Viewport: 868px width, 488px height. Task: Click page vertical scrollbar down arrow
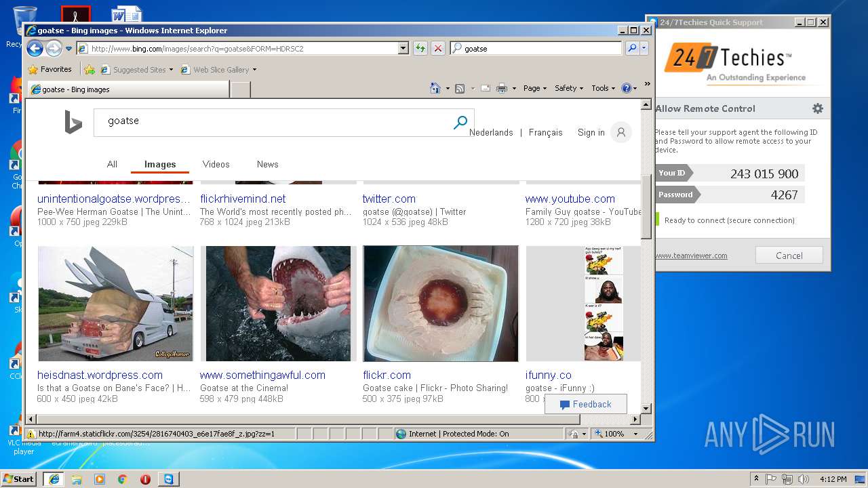[646, 409]
